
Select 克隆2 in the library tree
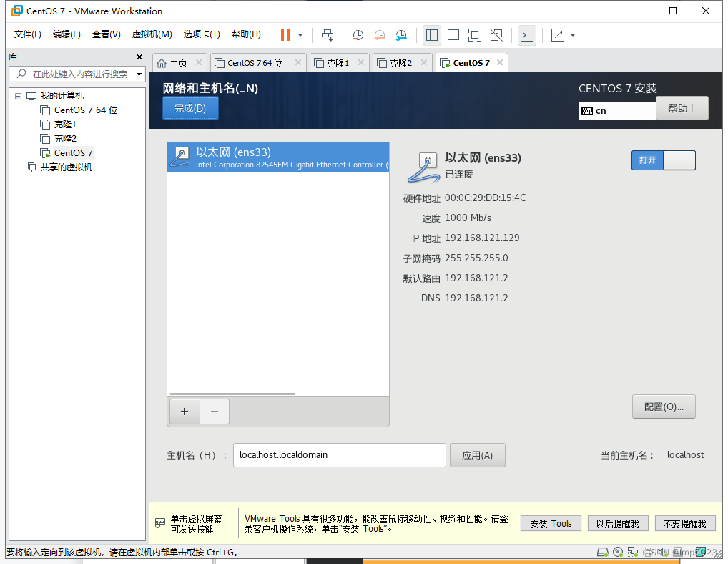pyautogui.click(x=65, y=139)
